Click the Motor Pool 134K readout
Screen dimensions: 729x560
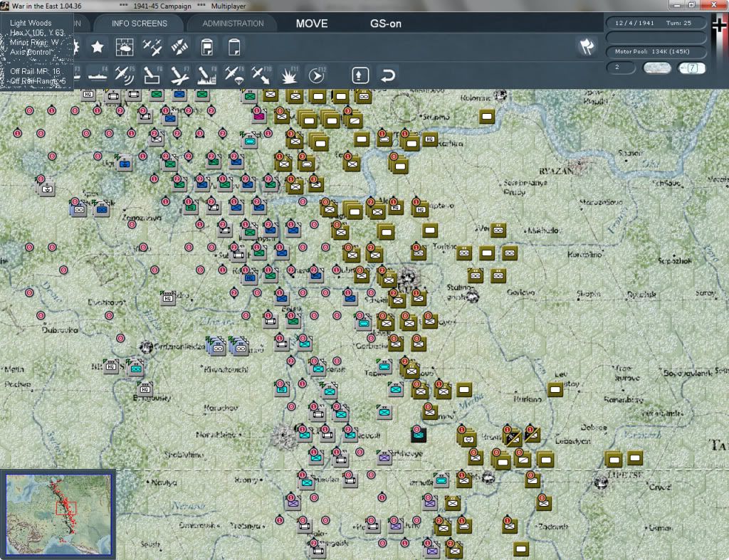pos(656,51)
